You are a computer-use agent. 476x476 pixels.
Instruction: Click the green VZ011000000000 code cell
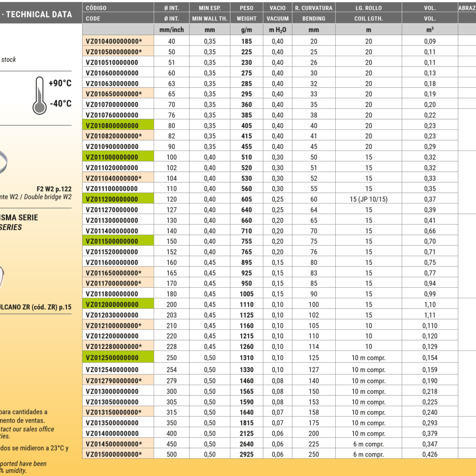(x=118, y=157)
